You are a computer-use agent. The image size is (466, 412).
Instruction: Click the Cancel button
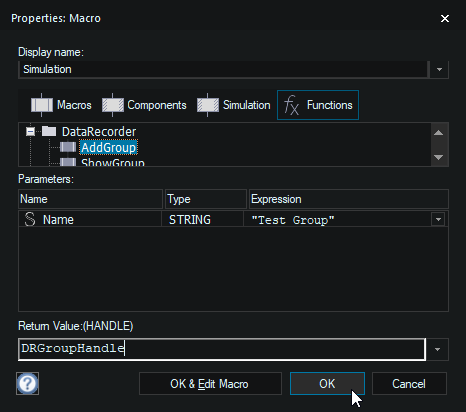click(409, 384)
